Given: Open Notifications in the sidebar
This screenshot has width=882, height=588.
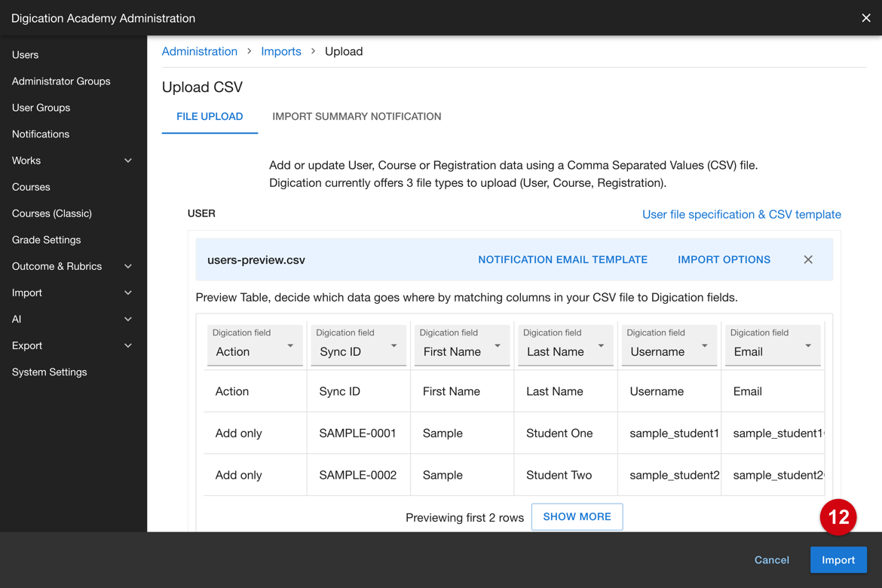Looking at the screenshot, I should coord(41,134).
